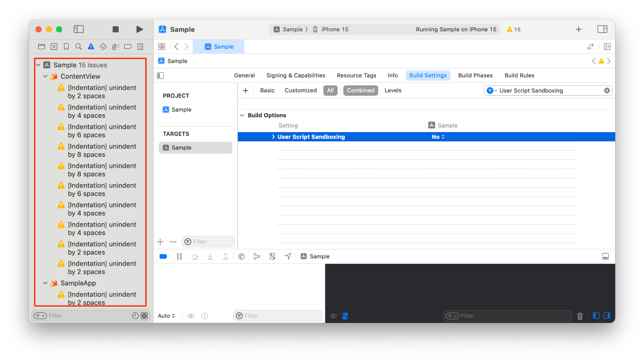
Task: Open the Debug View Hierarchy icon
Action: [241, 256]
